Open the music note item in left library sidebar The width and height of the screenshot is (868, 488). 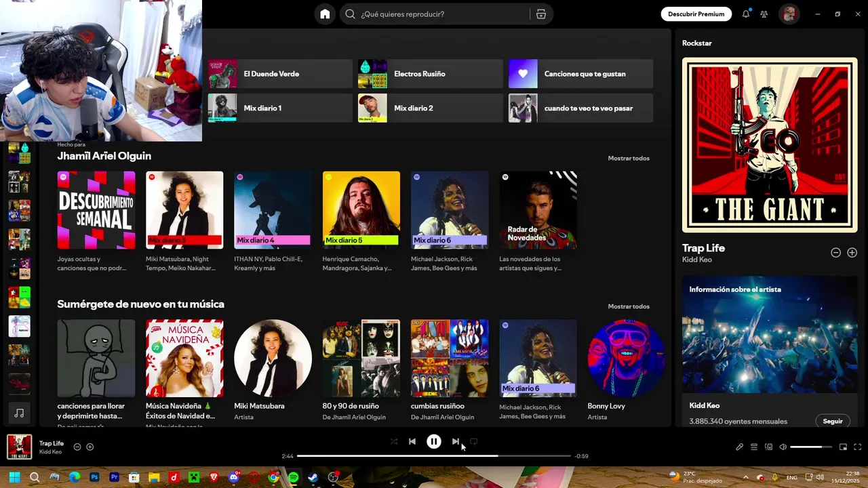(19, 413)
